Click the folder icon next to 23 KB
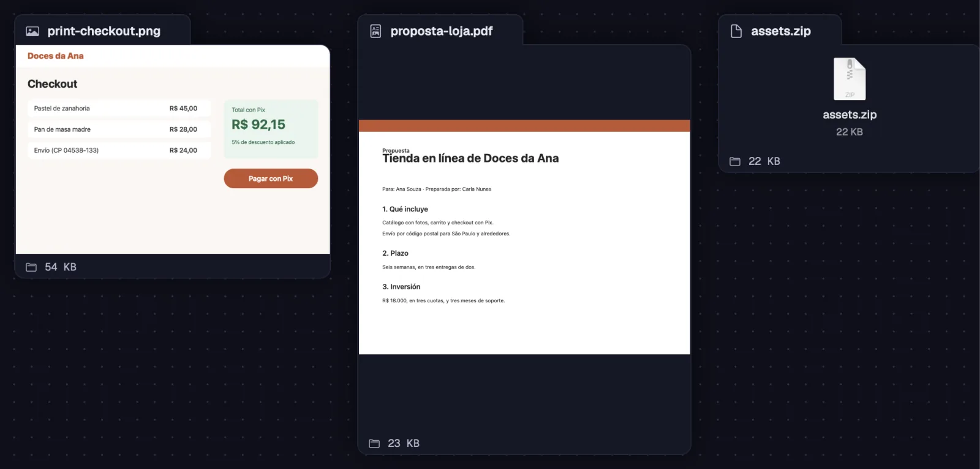This screenshot has width=980, height=469. point(374,443)
